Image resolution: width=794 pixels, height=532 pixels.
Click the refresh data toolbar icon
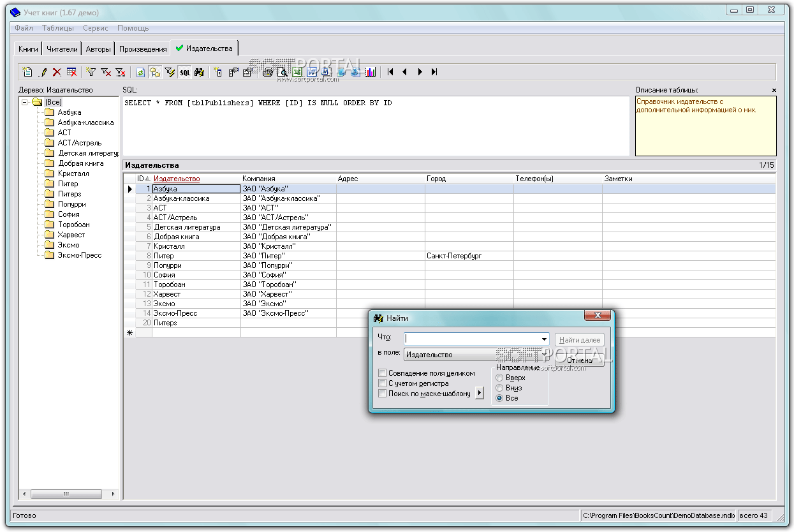click(x=140, y=72)
